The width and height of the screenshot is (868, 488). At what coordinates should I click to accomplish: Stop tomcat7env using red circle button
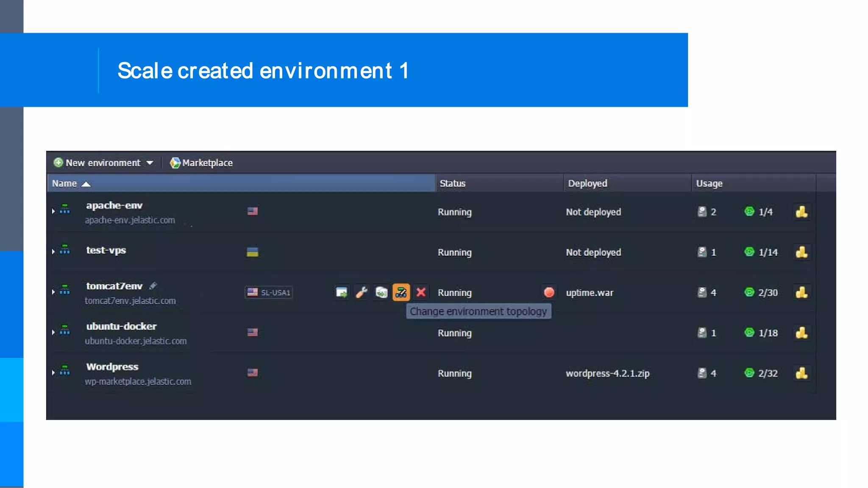pos(549,292)
